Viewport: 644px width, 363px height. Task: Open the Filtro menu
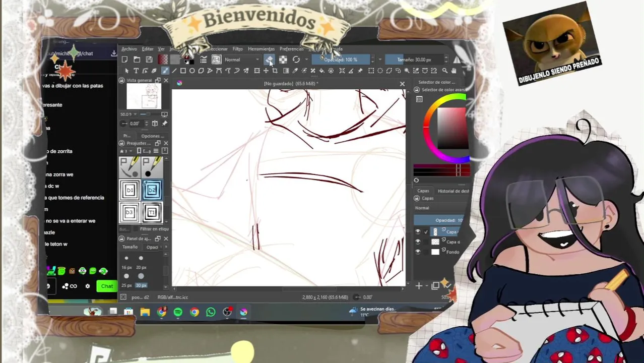[237, 49]
